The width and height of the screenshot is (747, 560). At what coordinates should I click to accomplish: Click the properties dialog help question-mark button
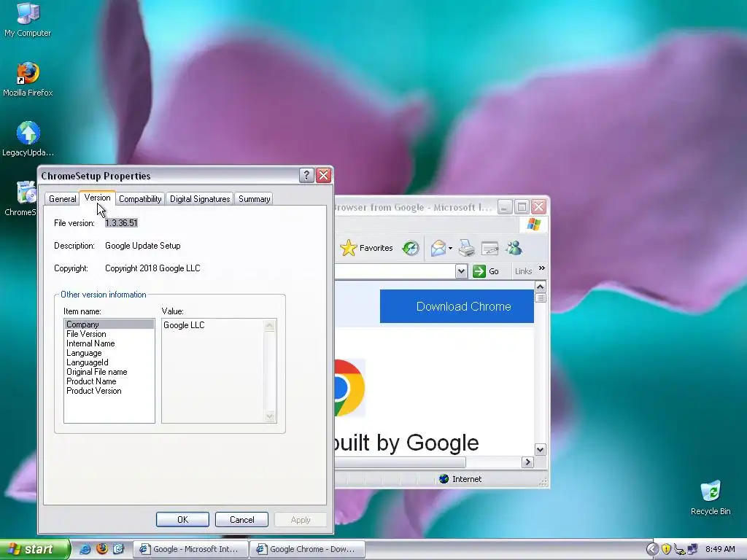click(x=306, y=175)
